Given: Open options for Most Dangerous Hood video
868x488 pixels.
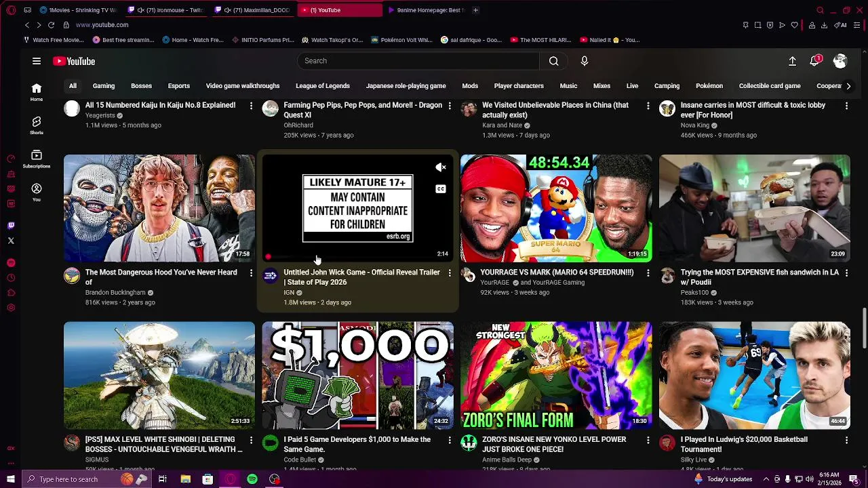Looking at the screenshot, I should pyautogui.click(x=251, y=272).
